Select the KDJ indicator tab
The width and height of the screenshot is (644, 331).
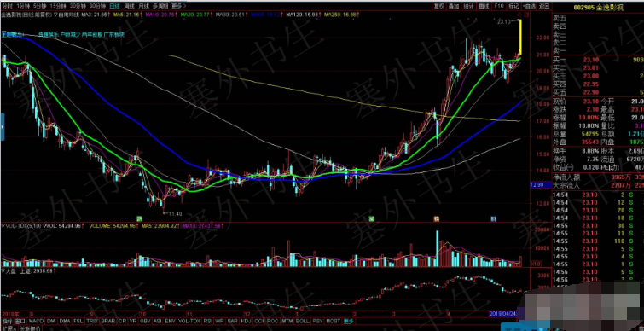pyautogui.click(x=246, y=321)
